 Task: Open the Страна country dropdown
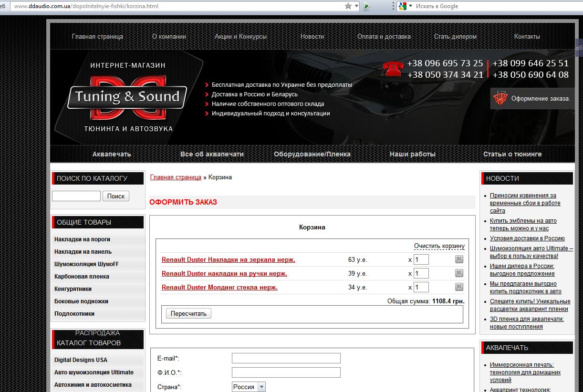pyautogui.click(x=249, y=387)
